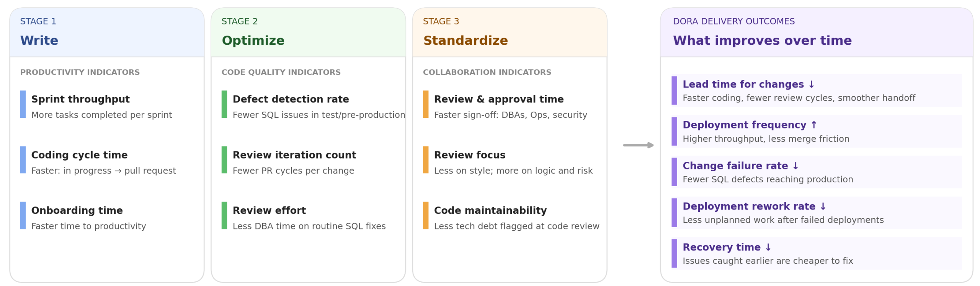The width and height of the screenshot is (980, 286).
Task: Select the Stage 1 Write header
Action: pyautogui.click(x=106, y=32)
